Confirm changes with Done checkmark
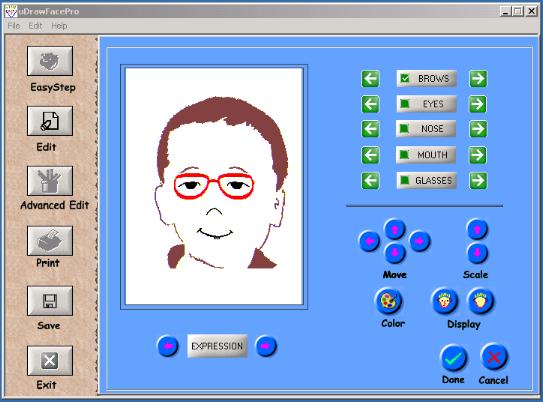 point(453,358)
